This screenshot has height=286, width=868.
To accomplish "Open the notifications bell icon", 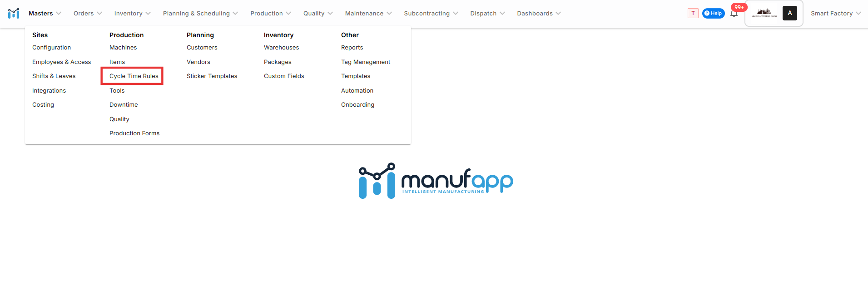I will coord(734,14).
